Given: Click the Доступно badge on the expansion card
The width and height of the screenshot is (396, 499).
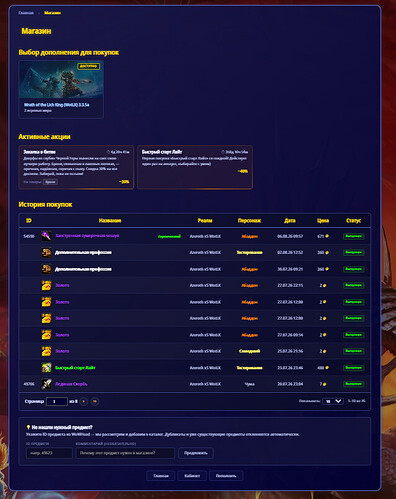Looking at the screenshot, I should [x=89, y=66].
